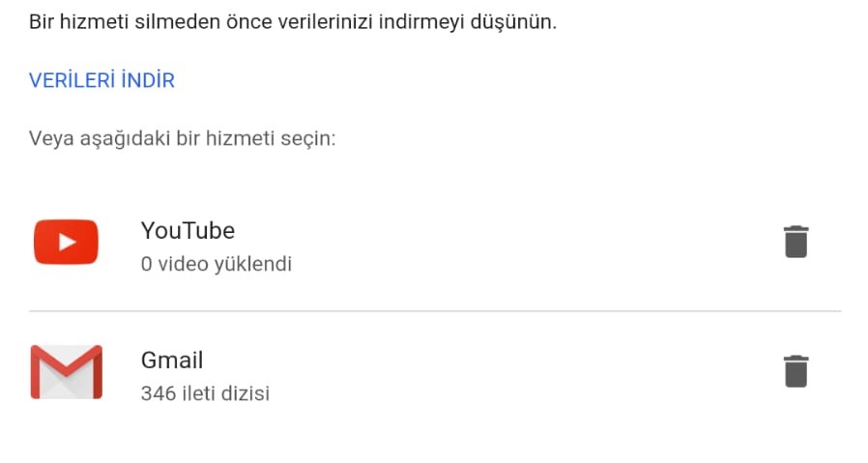Viewport: 868px width, 463px height.
Task: Select the Gmail service title
Action: 172,360
